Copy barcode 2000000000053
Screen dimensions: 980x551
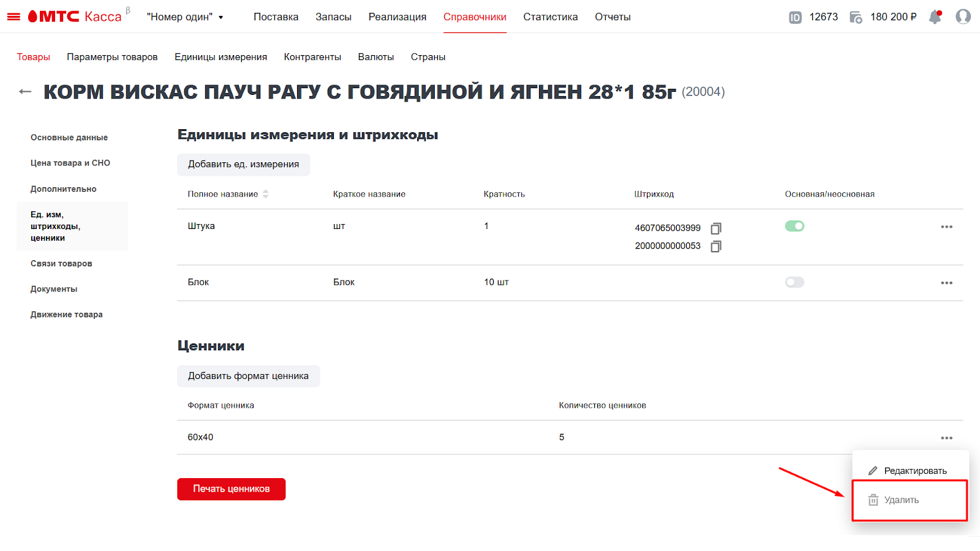[716, 246]
